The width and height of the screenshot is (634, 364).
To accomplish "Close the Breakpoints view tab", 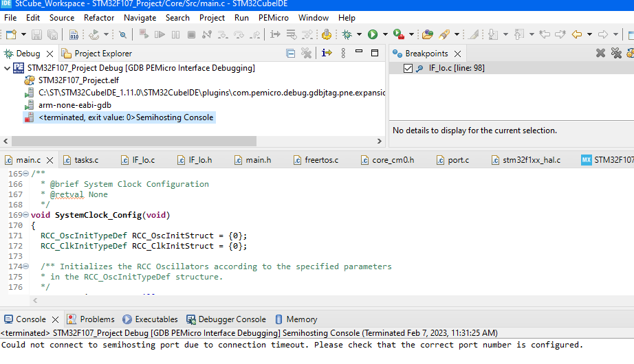I will coord(458,54).
